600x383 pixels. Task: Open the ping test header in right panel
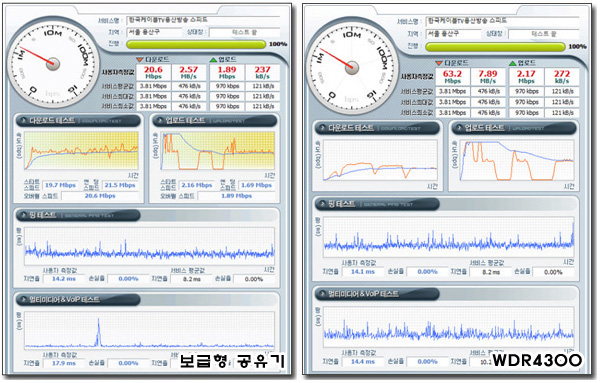(x=377, y=204)
